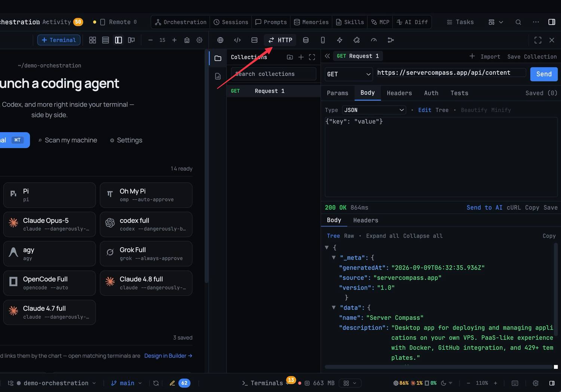Select the grid terminal layout icon

coord(92,40)
